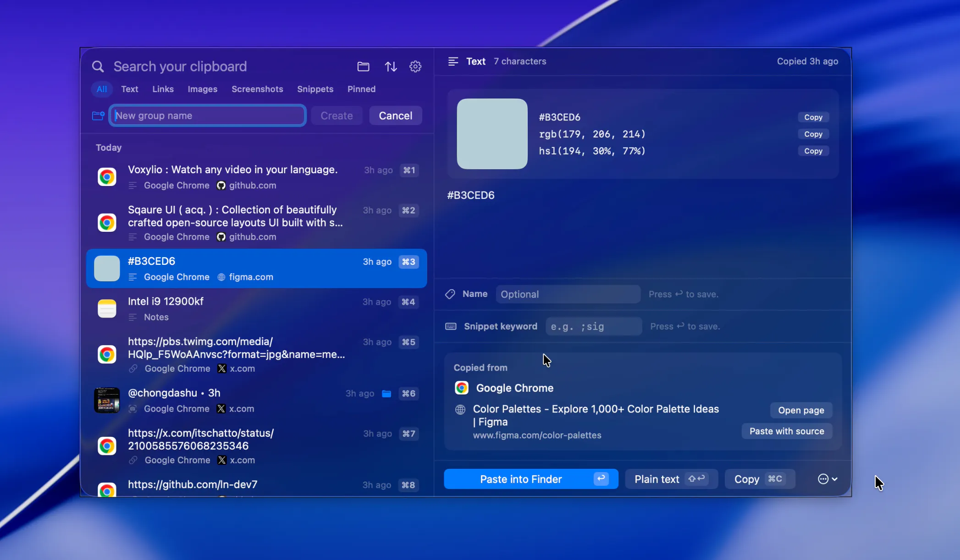Open settings with the gear icon
The height and width of the screenshot is (560, 960).
(x=415, y=66)
